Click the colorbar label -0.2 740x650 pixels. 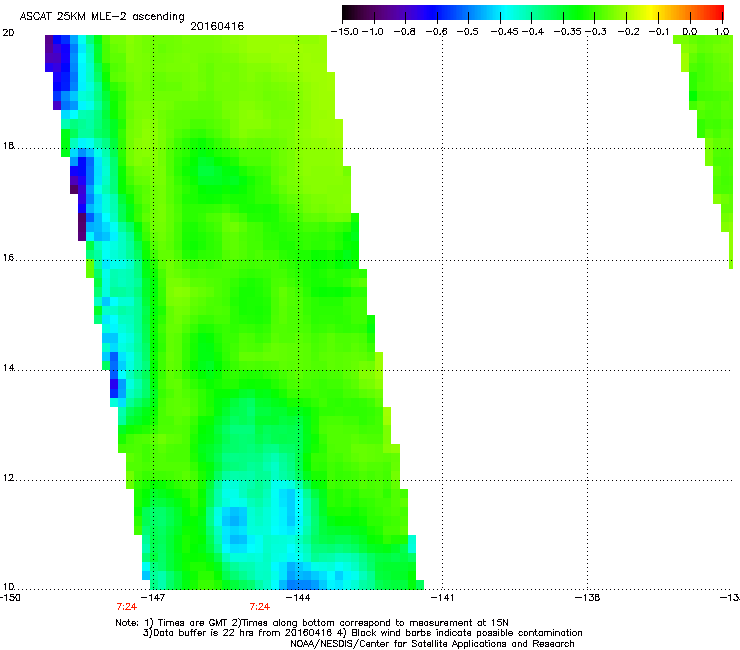tap(629, 32)
